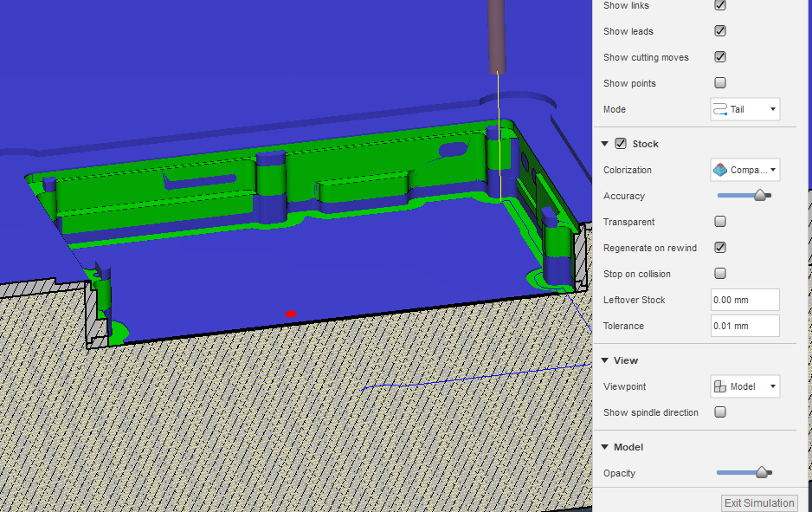Click the Exit Simulation button

758,503
